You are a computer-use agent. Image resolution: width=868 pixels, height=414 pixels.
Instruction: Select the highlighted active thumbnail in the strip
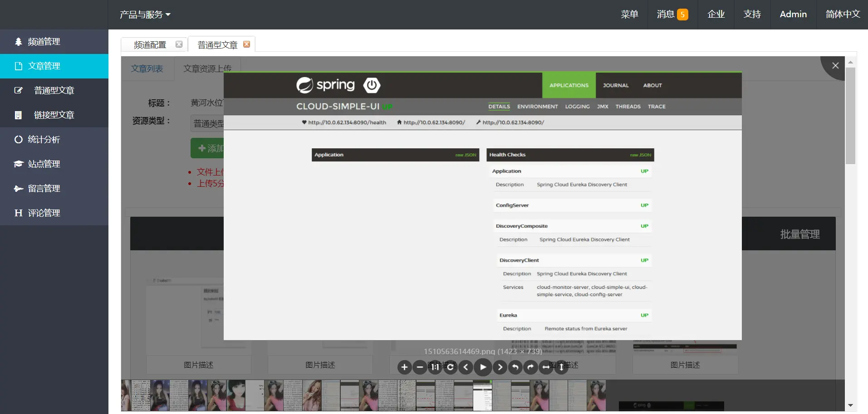[482, 395]
